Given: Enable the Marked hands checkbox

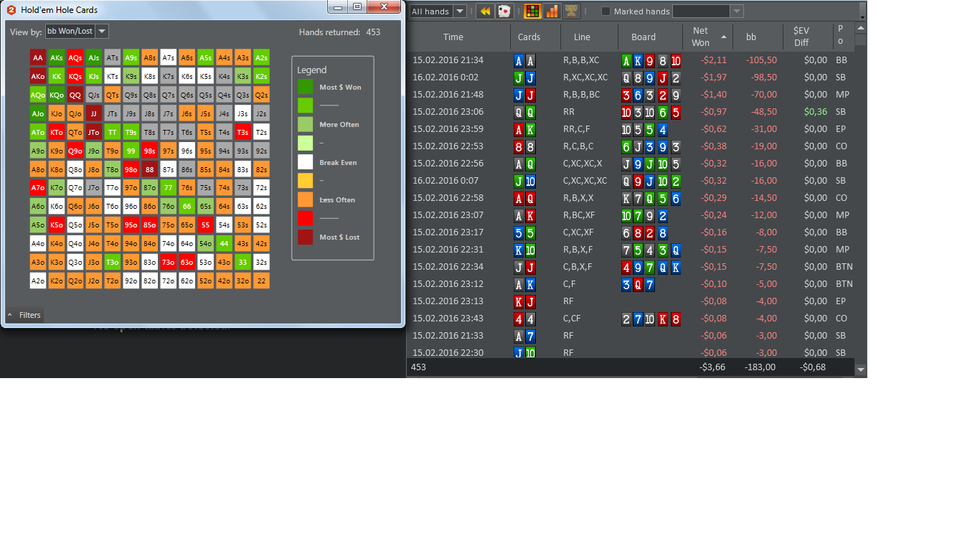Looking at the screenshot, I should point(606,11).
